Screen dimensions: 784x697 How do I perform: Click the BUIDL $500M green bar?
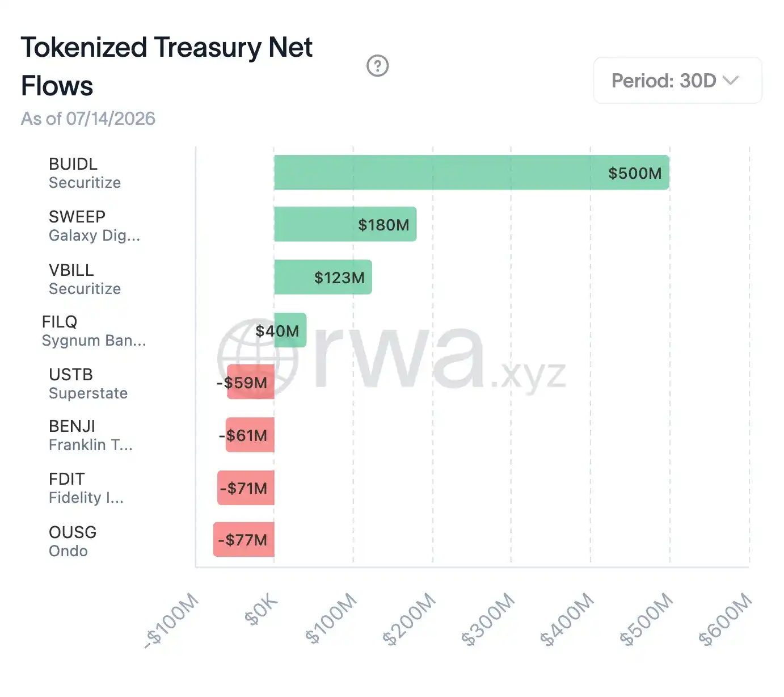[471, 173]
